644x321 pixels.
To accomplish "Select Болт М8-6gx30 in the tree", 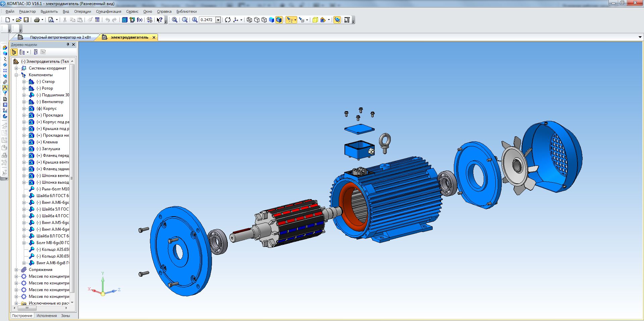I will click(53, 243).
